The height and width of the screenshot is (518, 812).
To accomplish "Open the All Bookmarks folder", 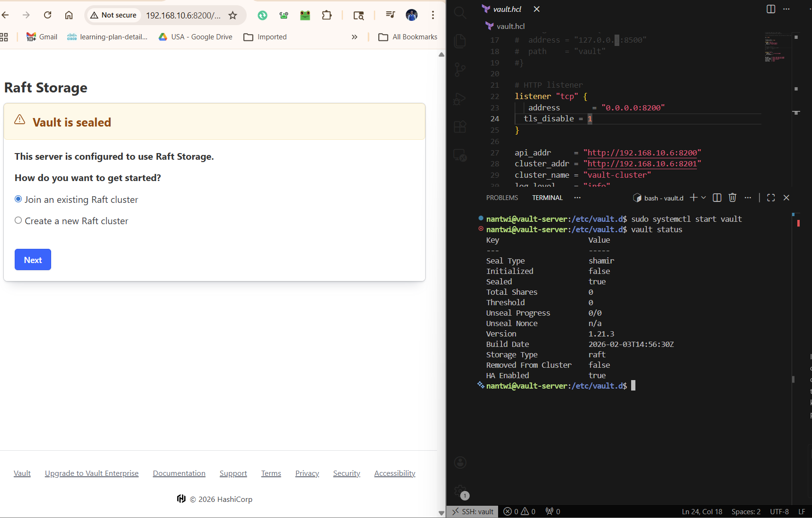I will pos(408,37).
